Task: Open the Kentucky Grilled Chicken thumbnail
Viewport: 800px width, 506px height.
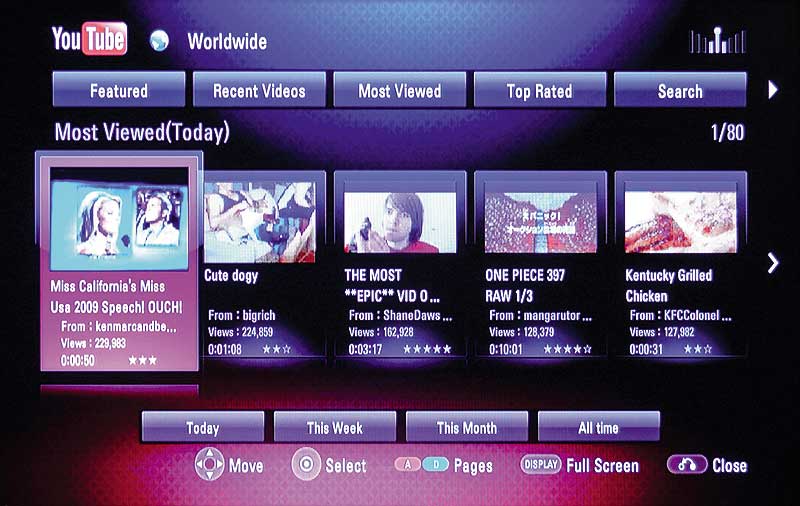Action: [681, 222]
